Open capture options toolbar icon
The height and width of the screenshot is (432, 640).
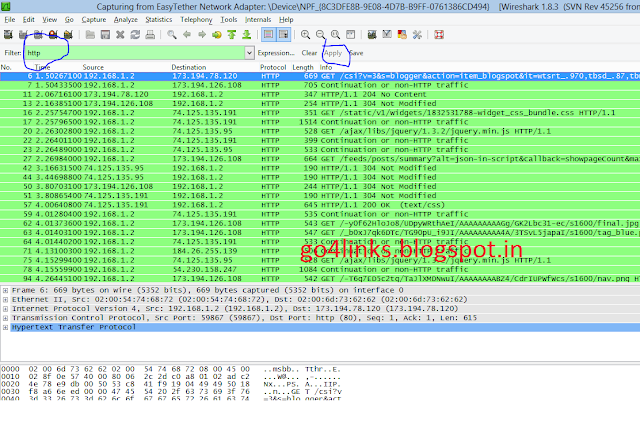[23, 35]
